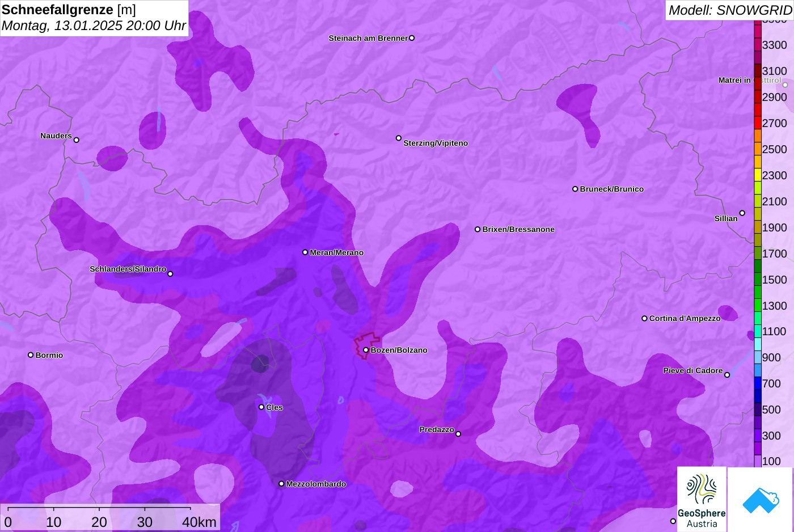Screen dimensions: 794x532
Task: Click the Schlanders/Silandro label text
Action: coord(128,269)
